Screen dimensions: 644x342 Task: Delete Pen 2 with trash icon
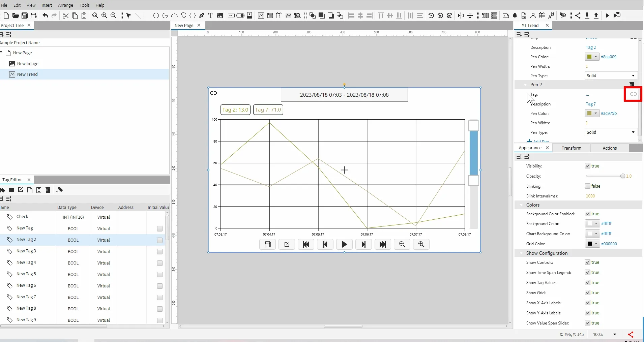pos(632,85)
